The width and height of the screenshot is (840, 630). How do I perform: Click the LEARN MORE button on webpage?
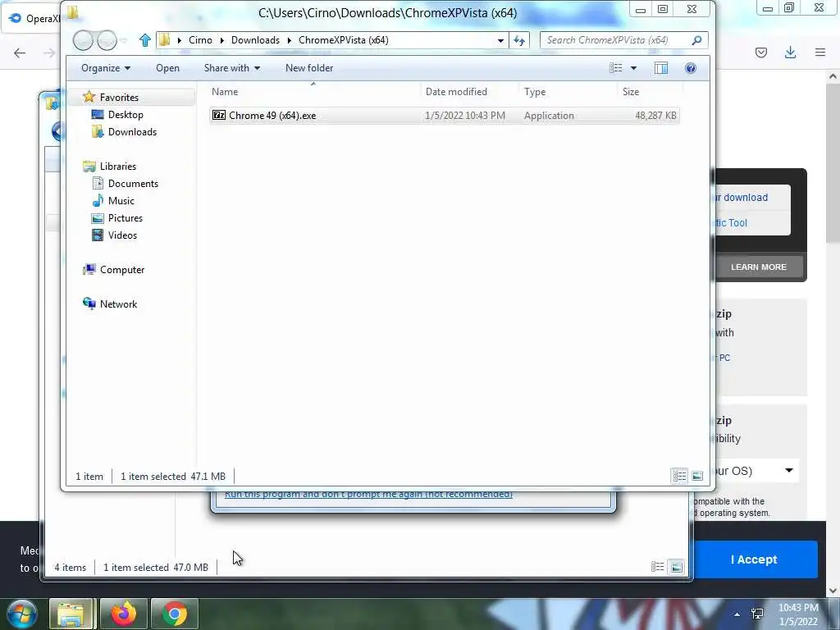click(x=759, y=267)
